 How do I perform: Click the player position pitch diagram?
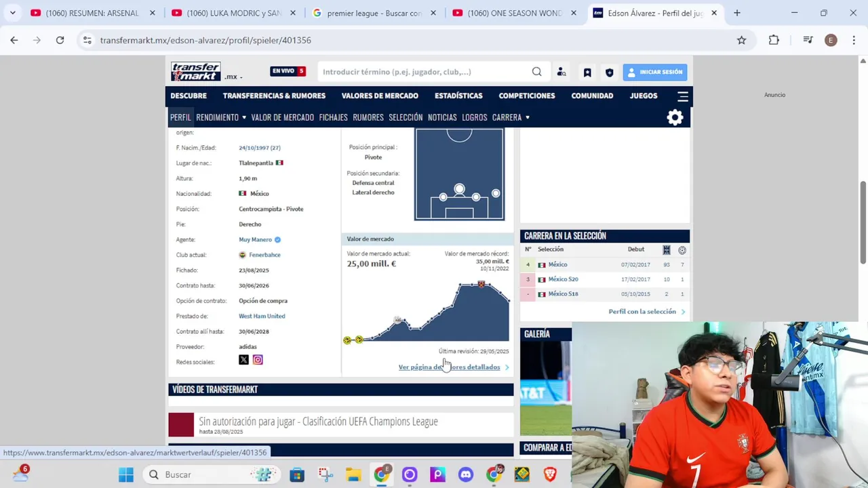[x=460, y=174]
